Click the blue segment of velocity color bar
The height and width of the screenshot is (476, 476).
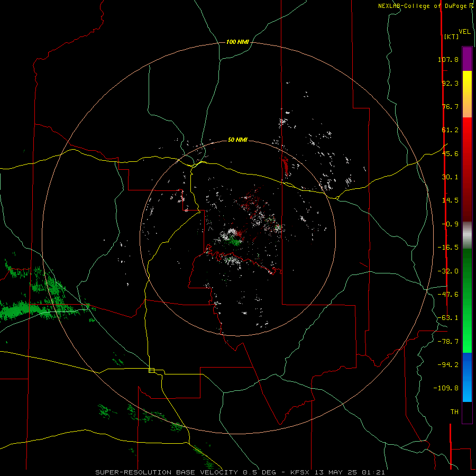click(x=467, y=377)
